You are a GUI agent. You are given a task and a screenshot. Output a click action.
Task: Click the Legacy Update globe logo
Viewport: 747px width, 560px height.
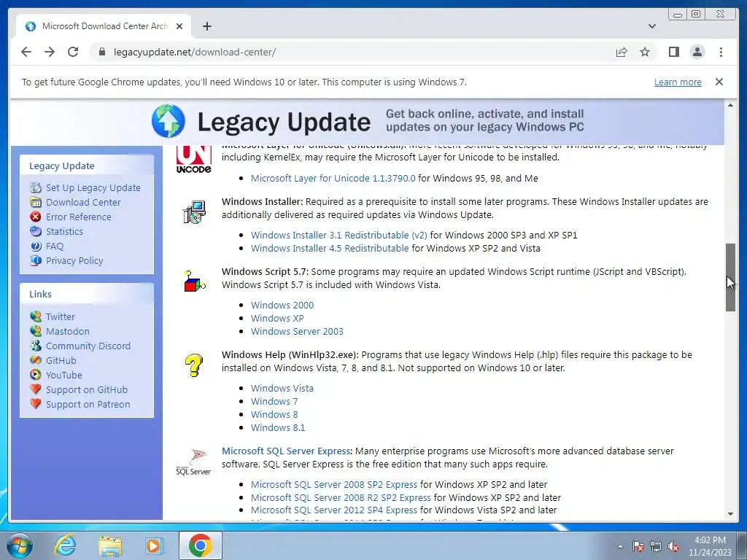pos(169,121)
